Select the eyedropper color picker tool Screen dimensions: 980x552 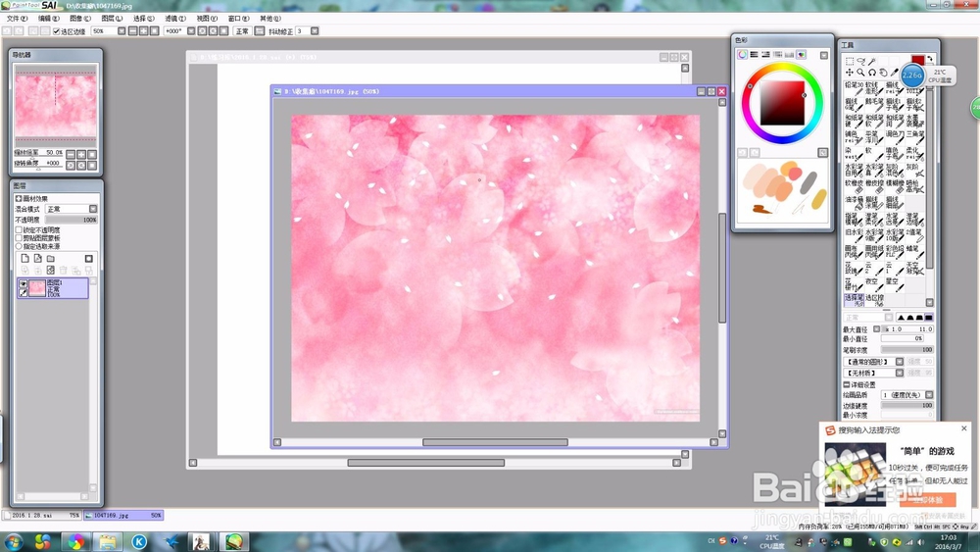(894, 73)
